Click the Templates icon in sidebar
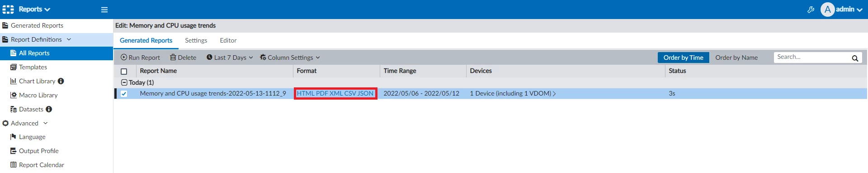This screenshot has width=868, height=173. [x=14, y=67]
